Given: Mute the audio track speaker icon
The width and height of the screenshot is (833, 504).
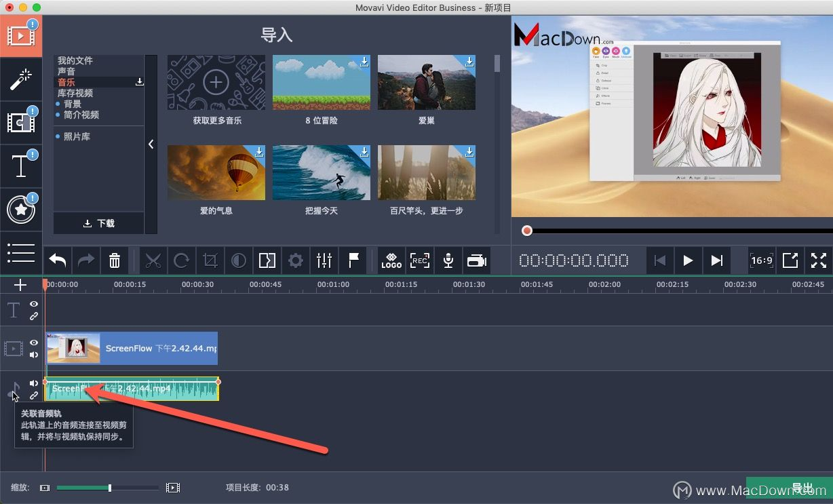Looking at the screenshot, I should [x=34, y=383].
